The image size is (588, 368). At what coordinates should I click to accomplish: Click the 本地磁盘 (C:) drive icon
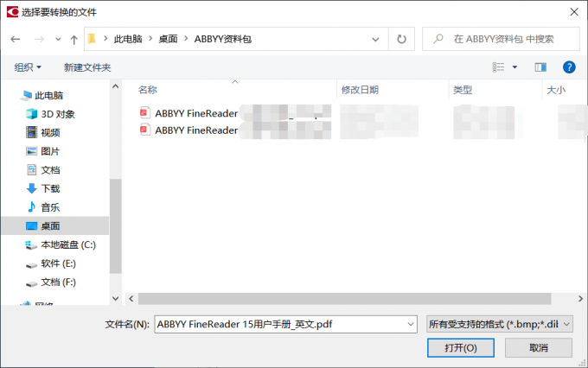31,245
